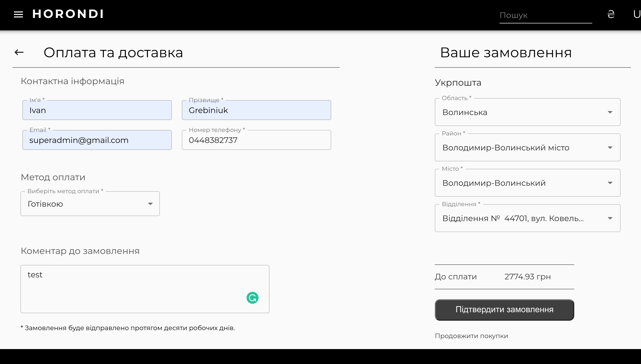Click the hryvnia currency icon
Viewport: 641px width, 364px height.
point(611,14)
